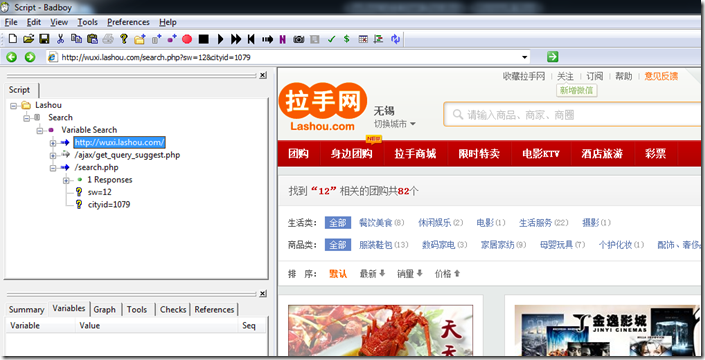The width and height of the screenshot is (705, 360).
Task: Click the blue circular arrows icon
Action: coord(395,39)
